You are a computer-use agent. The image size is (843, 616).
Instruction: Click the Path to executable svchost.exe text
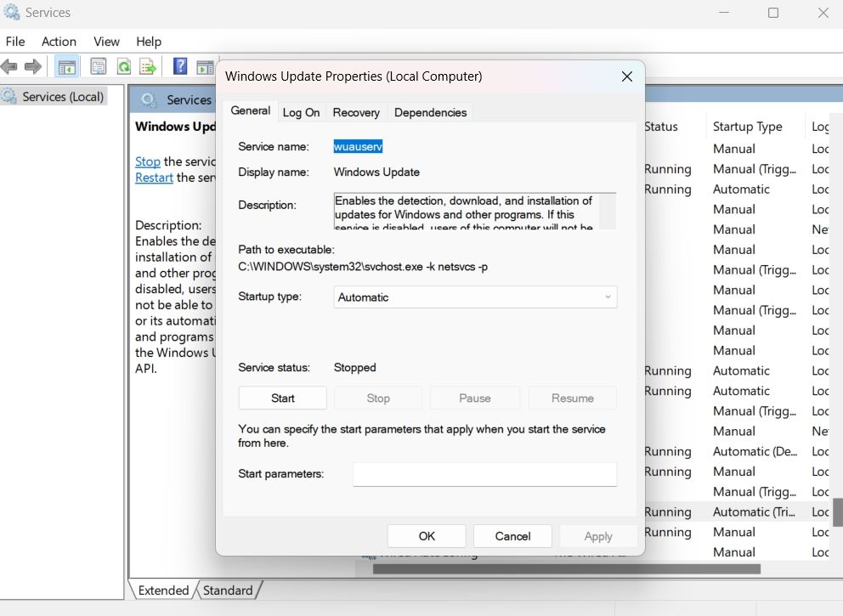tap(363, 267)
